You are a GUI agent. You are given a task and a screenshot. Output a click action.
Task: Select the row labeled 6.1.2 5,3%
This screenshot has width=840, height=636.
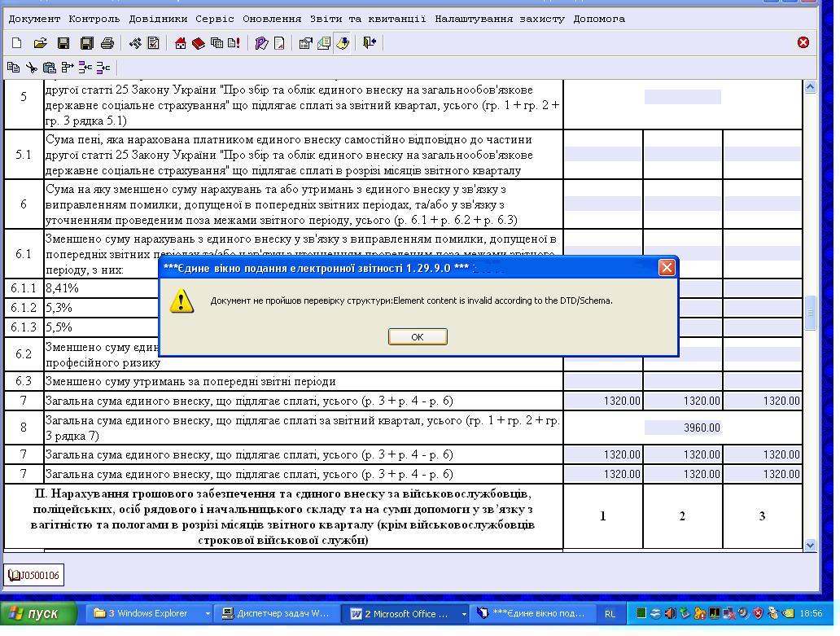coord(82,308)
